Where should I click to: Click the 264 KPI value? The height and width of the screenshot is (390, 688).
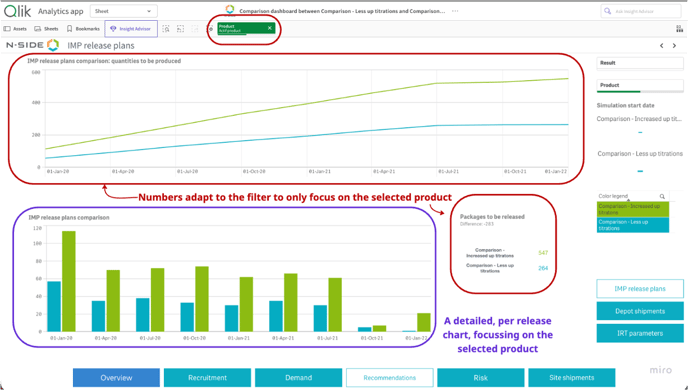point(543,268)
